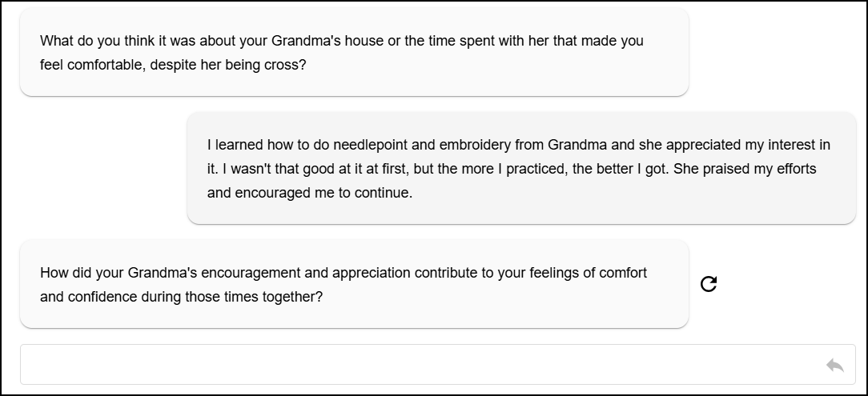
Task: Select the bot question about encouragement and appreciation
Action: (354, 284)
